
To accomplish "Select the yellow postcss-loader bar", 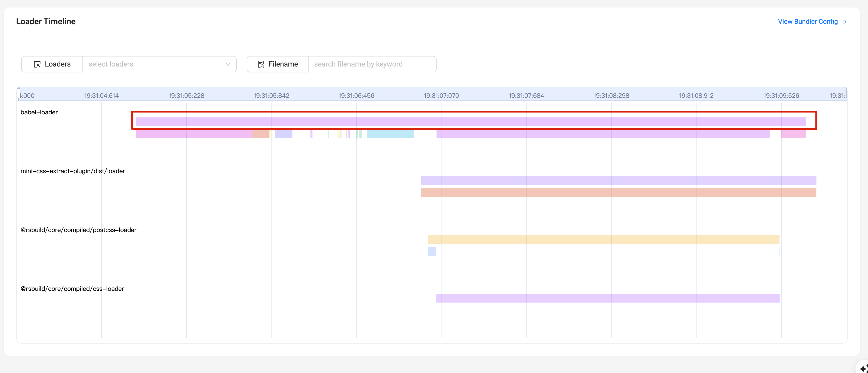I will [604, 239].
